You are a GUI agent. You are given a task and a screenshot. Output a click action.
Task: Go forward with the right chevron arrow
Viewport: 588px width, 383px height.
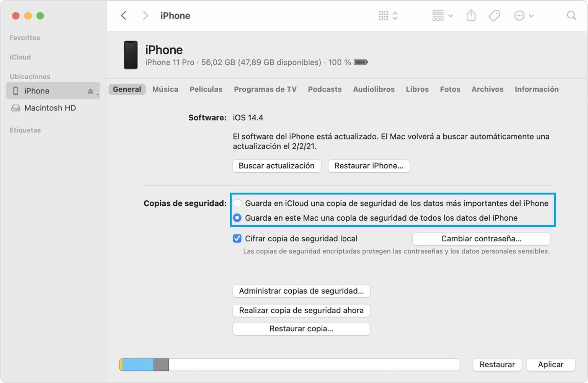(x=145, y=16)
